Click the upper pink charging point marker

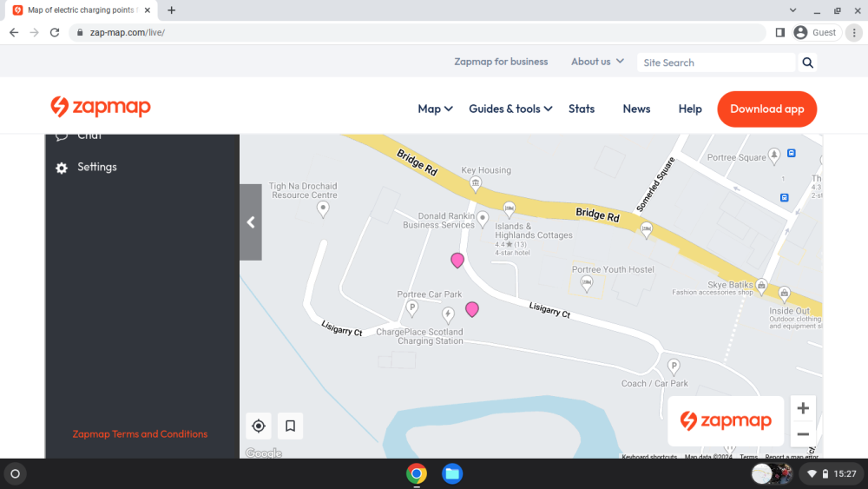tap(457, 261)
